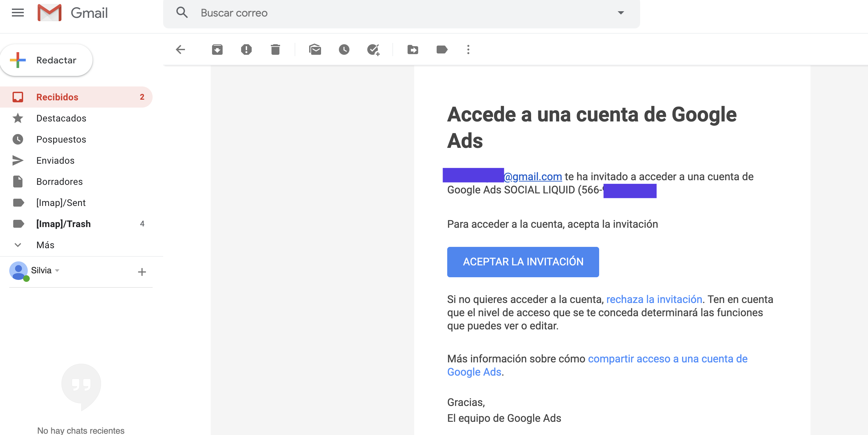
Task: Move email to a folder
Action: 413,50
